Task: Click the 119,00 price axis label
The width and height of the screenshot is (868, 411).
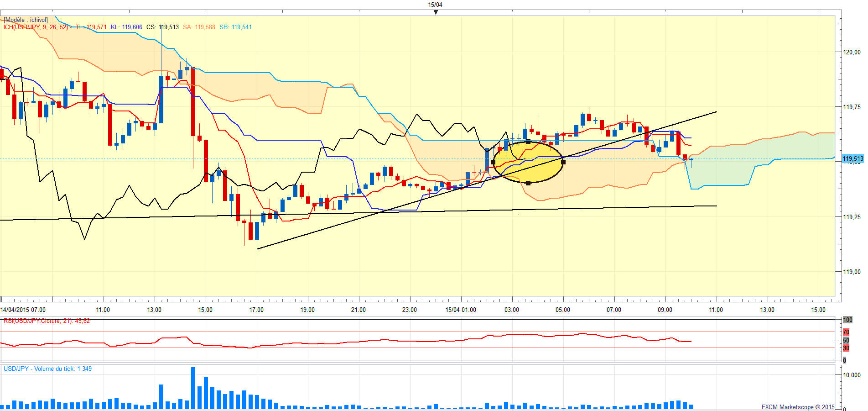Action: [x=852, y=272]
